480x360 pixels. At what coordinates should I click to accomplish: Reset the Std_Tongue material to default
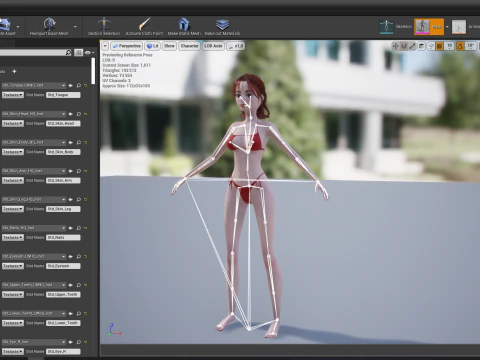[86, 86]
